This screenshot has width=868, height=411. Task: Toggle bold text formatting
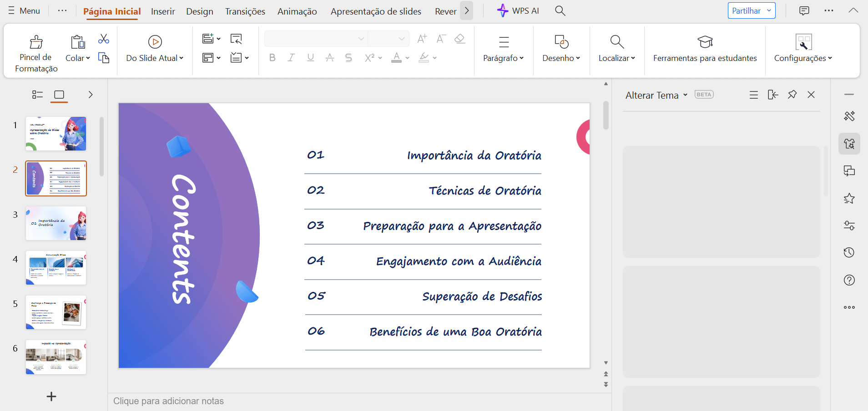click(272, 57)
